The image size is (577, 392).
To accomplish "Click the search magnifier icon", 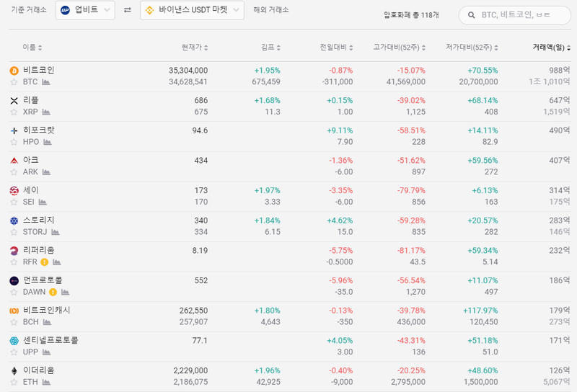I will click(x=471, y=15).
